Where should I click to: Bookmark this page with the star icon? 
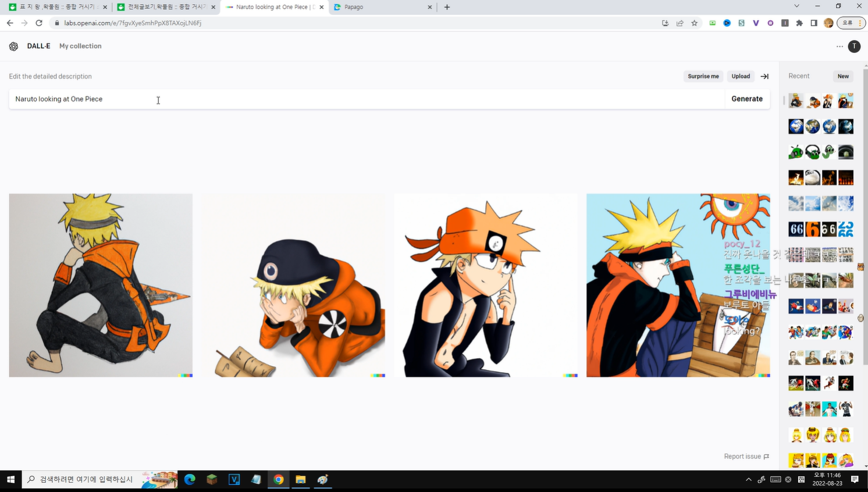pos(694,23)
